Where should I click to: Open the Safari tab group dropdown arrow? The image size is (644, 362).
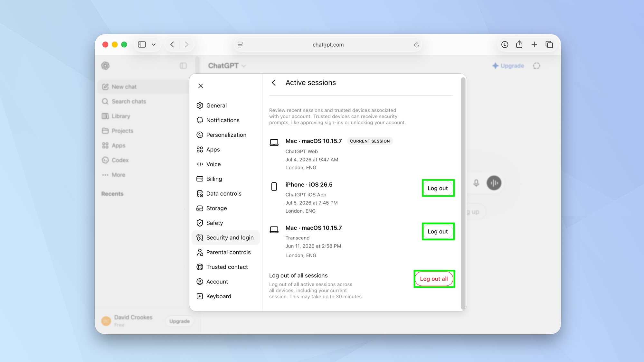(154, 44)
